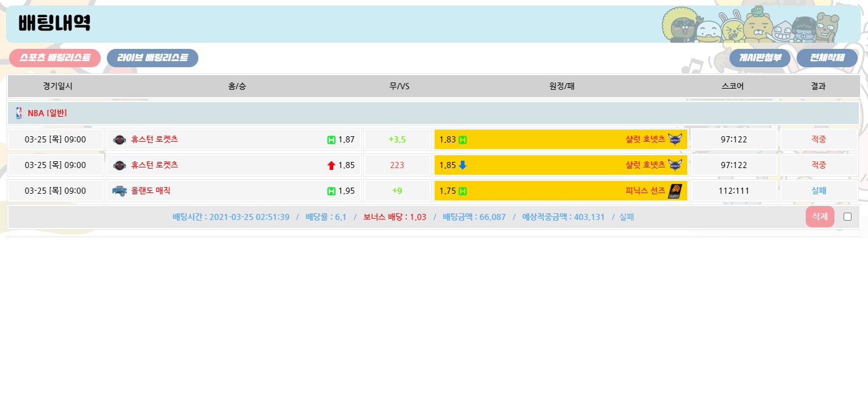Screen dimensions: 868x396
Task: Click the blue down arrow beside 1.85
Action: [463, 165]
